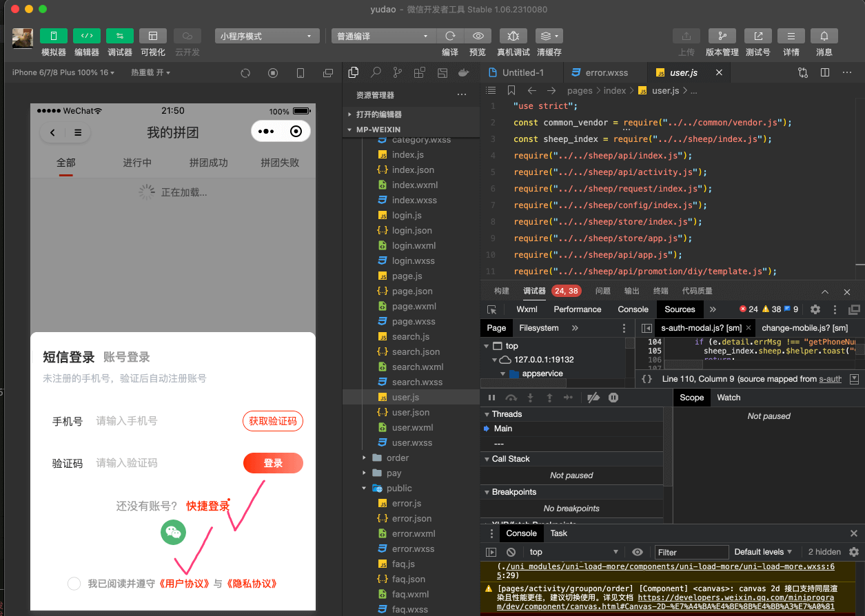Click the simulator rotate icon above the preview
Viewport: 865px width, 616px height.
(x=245, y=72)
